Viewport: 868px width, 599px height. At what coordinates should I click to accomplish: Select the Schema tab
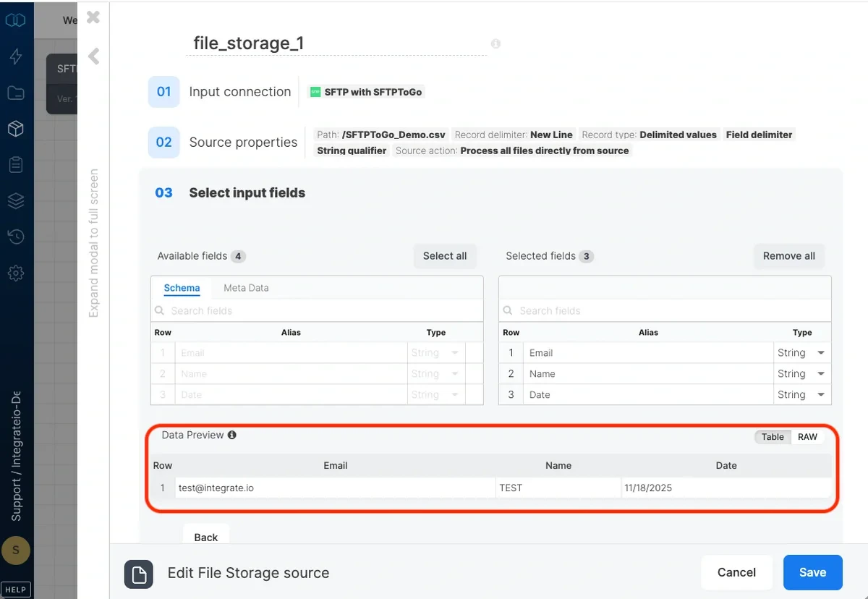click(181, 288)
